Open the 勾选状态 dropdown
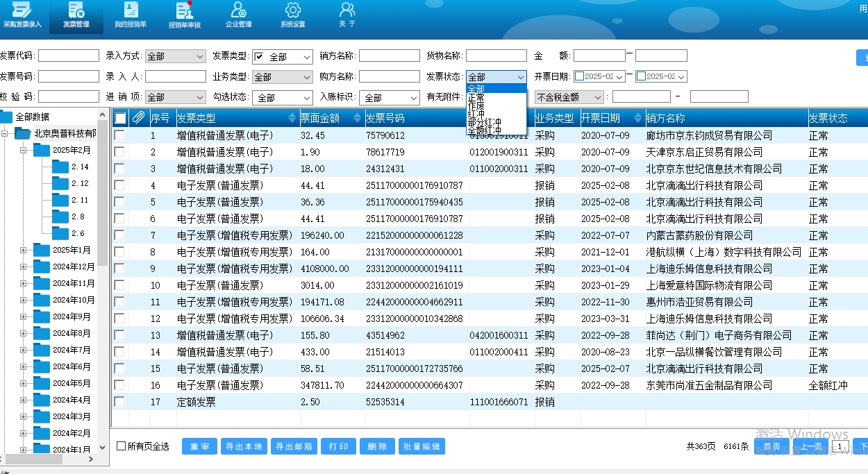868x474 pixels. 283,98
